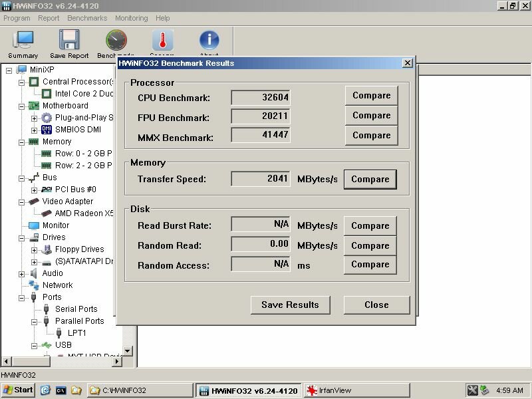Open the Sensors thermometer toolbar icon
532x399 pixels.
(162, 41)
